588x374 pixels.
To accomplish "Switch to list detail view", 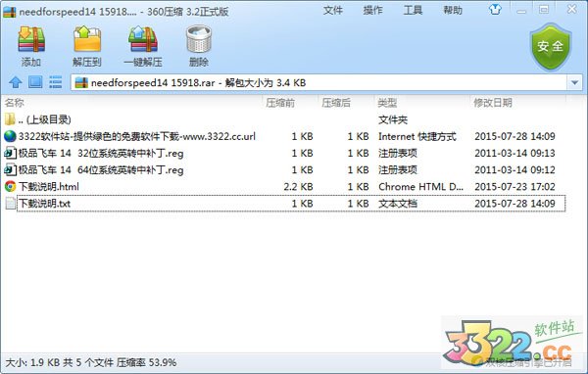I will 55,81.
